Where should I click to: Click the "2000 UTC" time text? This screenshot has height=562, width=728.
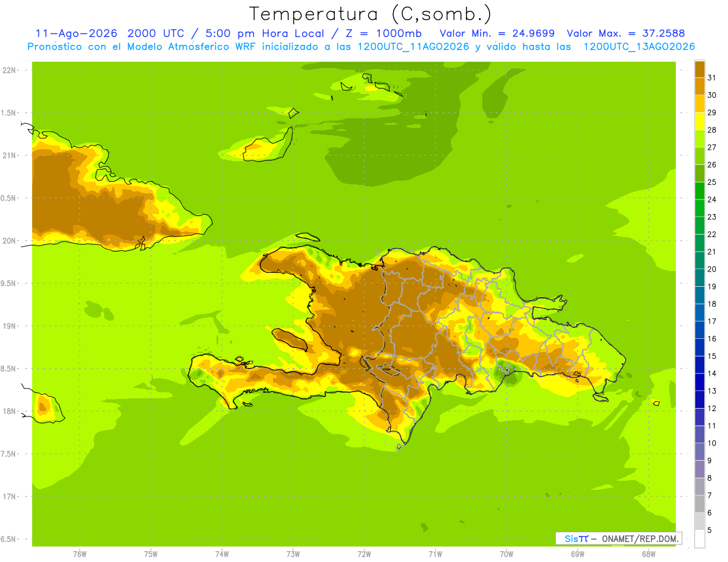pos(156,33)
